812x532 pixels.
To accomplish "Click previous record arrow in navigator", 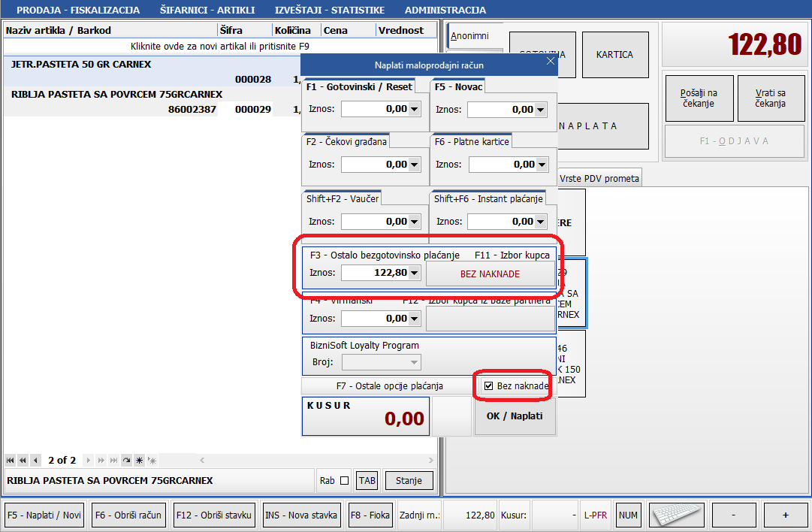I will [x=35, y=460].
